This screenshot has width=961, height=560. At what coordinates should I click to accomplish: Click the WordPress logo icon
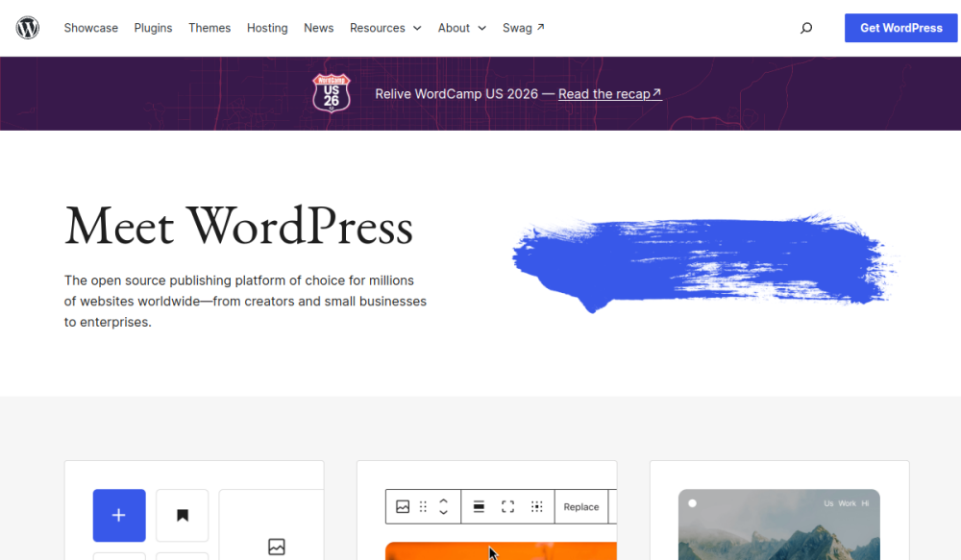(x=28, y=28)
